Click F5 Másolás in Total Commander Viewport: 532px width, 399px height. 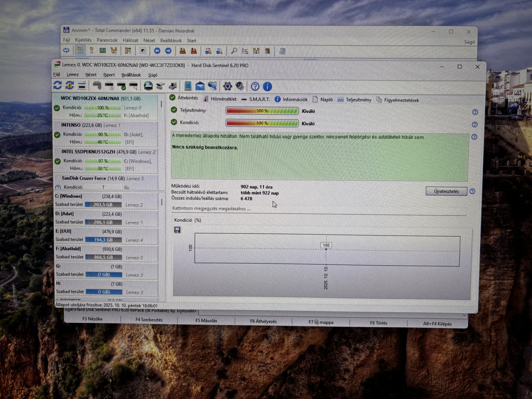(x=206, y=320)
